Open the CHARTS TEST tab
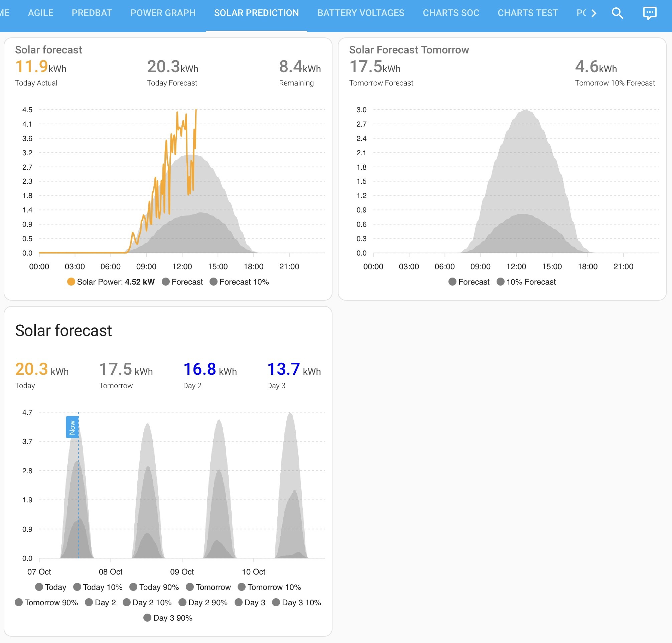 coord(528,13)
